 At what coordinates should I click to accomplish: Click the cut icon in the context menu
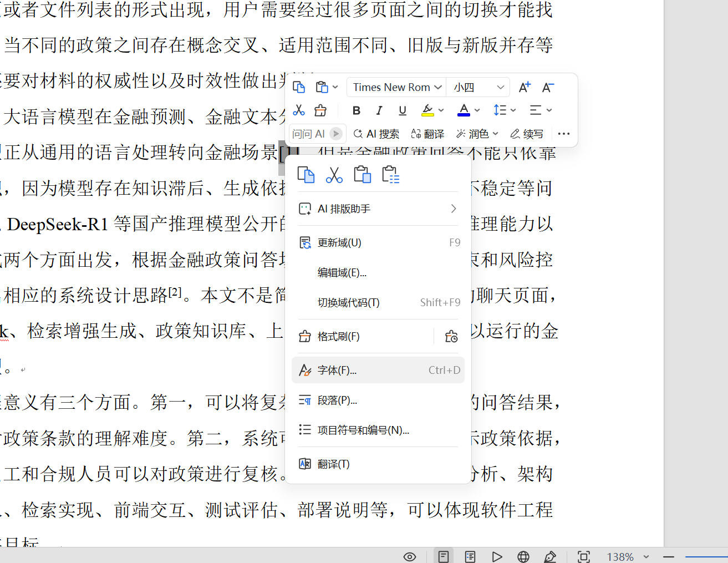click(x=334, y=175)
